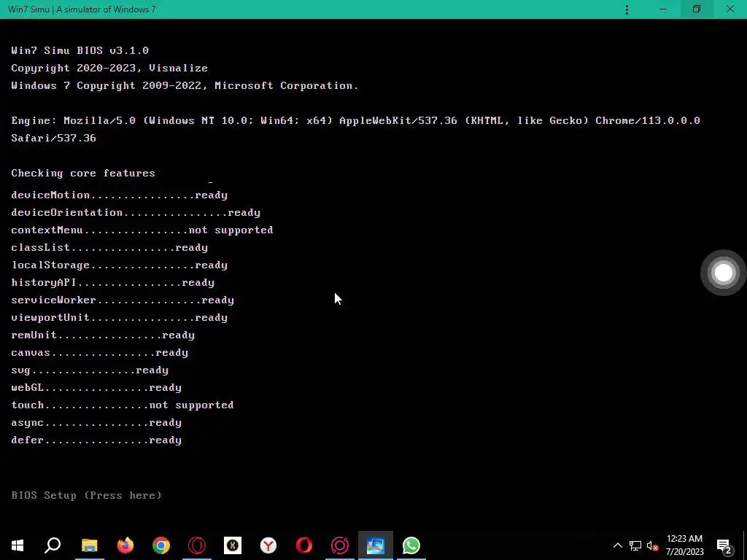Click the canvas ready line
The width and height of the screenshot is (747, 560).
(x=99, y=353)
